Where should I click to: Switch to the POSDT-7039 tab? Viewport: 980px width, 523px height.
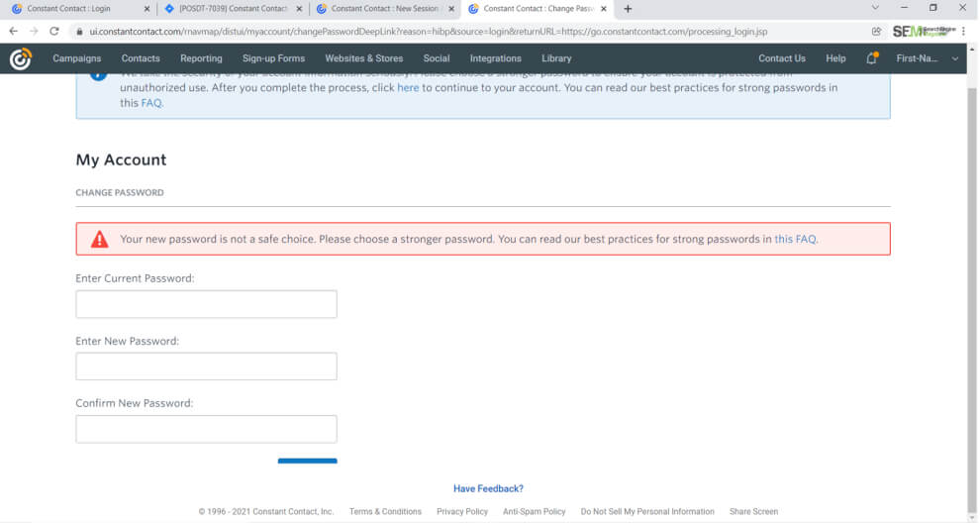[234, 9]
